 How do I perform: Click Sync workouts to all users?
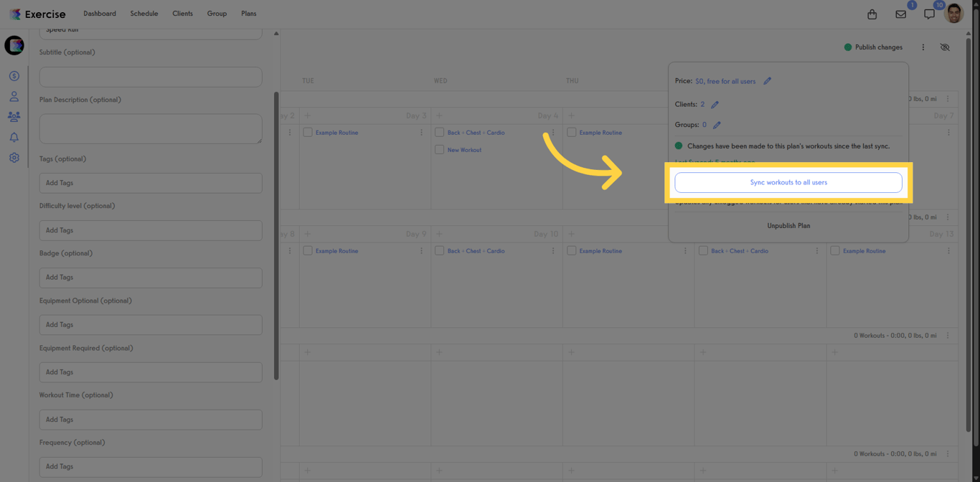click(x=788, y=182)
